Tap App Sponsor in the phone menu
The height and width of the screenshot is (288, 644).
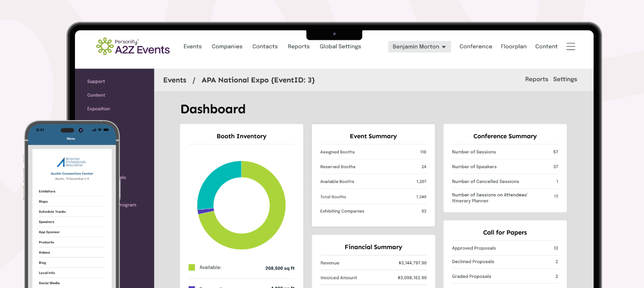pos(71,232)
